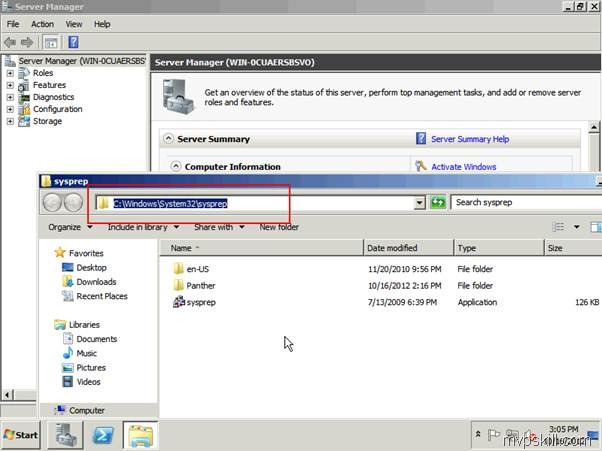The image size is (602, 451).
Task: Click the Activate Windows keys icon
Action: point(421,166)
